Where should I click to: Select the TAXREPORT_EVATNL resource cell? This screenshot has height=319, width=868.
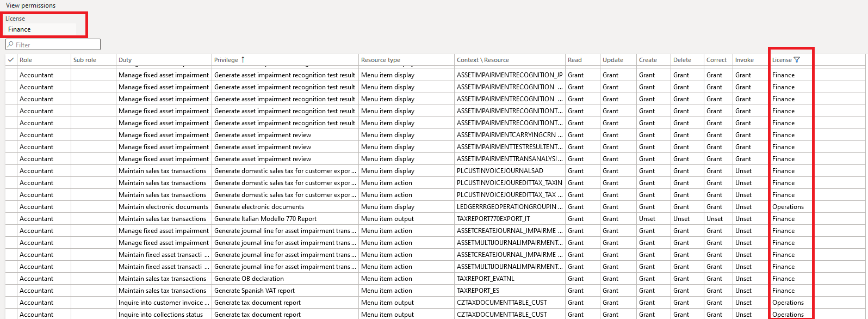click(x=510, y=279)
